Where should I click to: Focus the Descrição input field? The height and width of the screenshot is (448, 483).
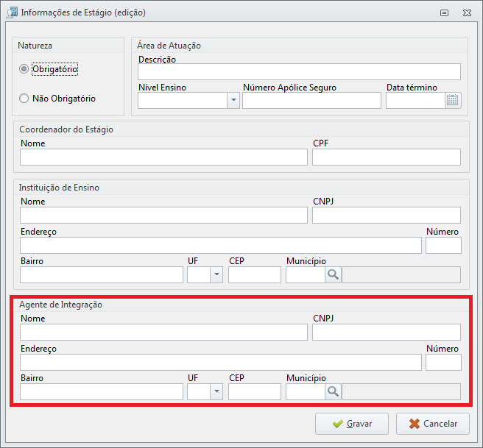tap(299, 71)
